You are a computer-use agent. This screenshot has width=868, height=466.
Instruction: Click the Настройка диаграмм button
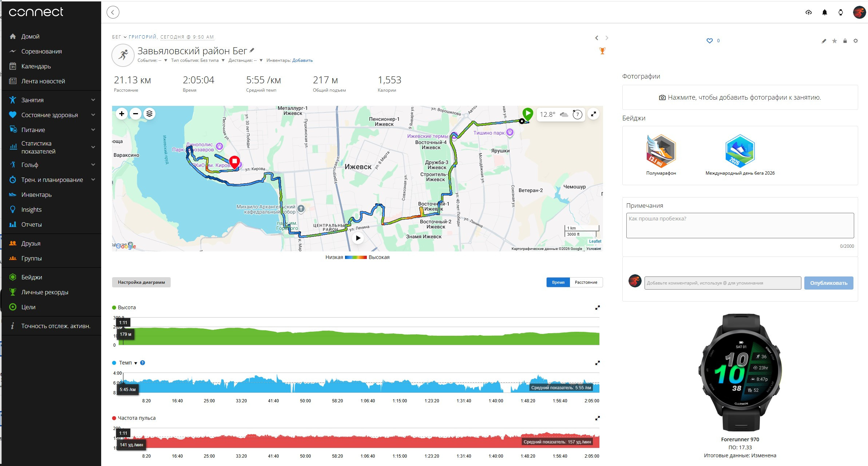[141, 282]
